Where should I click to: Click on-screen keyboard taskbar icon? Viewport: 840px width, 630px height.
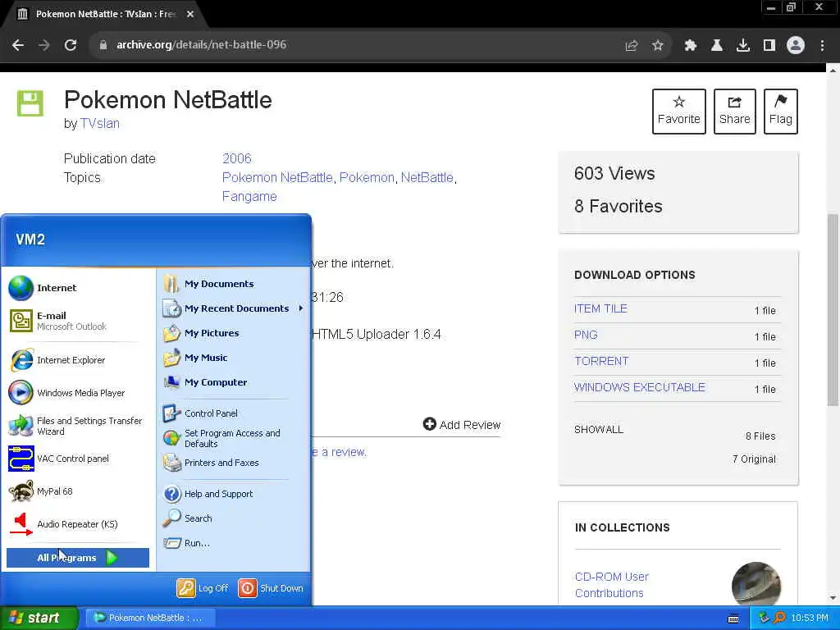tap(733, 619)
